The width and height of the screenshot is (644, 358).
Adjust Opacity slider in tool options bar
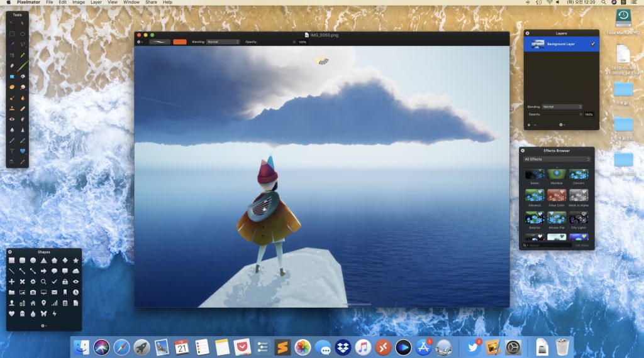(x=277, y=42)
